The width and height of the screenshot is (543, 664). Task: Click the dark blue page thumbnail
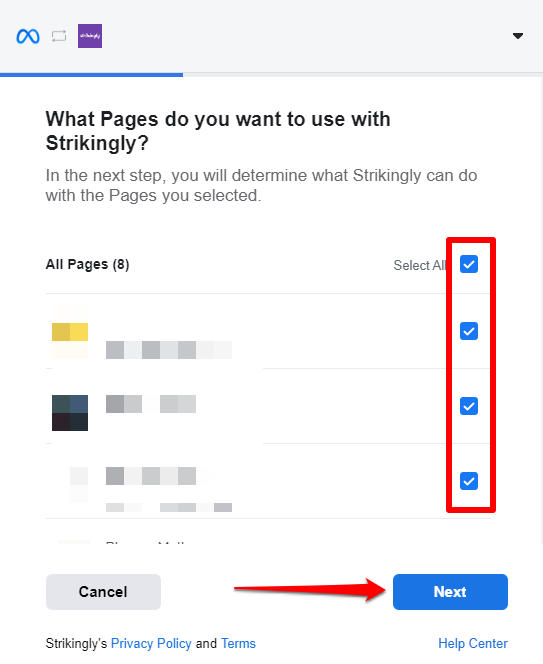pos(70,413)
